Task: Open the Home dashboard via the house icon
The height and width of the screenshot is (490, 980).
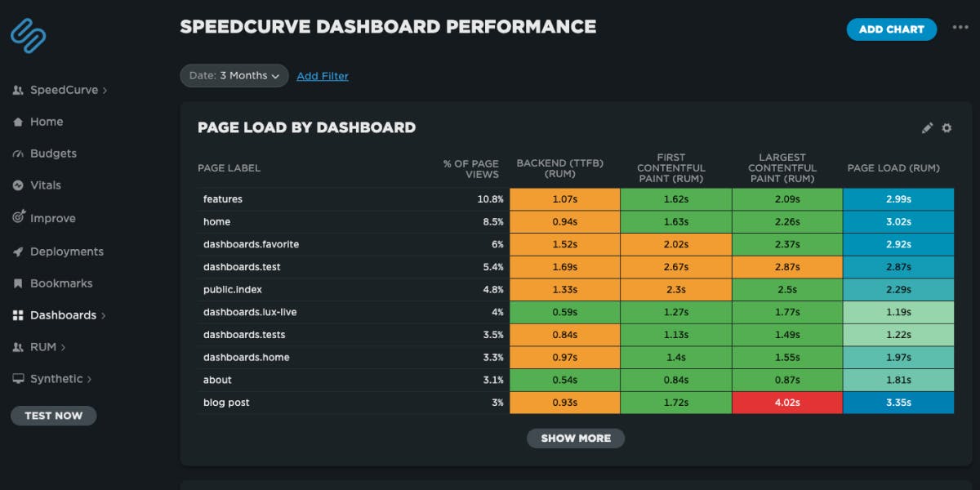Action: [19, 121]
